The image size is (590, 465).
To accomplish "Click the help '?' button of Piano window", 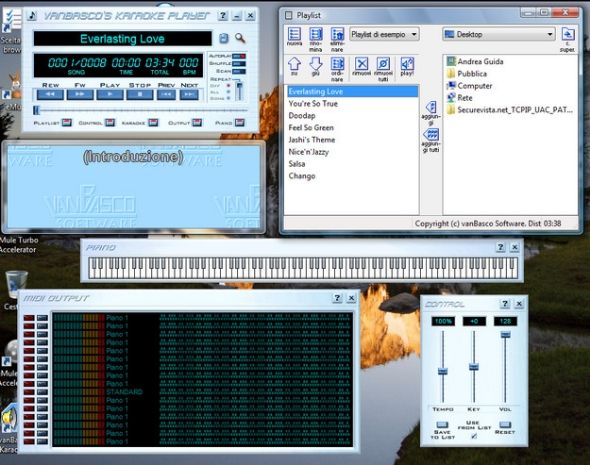I will (x=500, y=247).
